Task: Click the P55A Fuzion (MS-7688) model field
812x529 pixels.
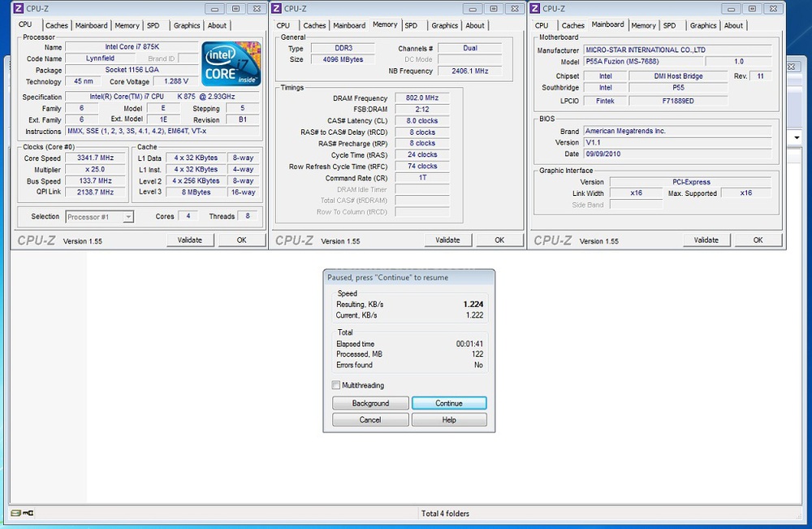Action: click(x=643, y=61)
